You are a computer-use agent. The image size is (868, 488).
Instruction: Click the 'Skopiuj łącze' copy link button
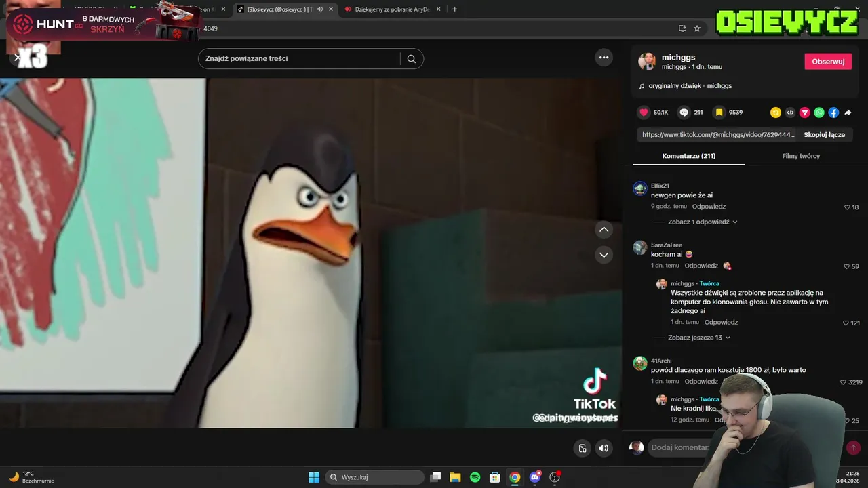(824, 135)
